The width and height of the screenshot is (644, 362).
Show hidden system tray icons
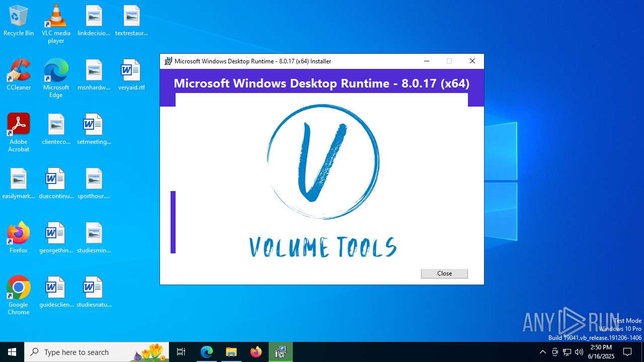tap(542, 352)
